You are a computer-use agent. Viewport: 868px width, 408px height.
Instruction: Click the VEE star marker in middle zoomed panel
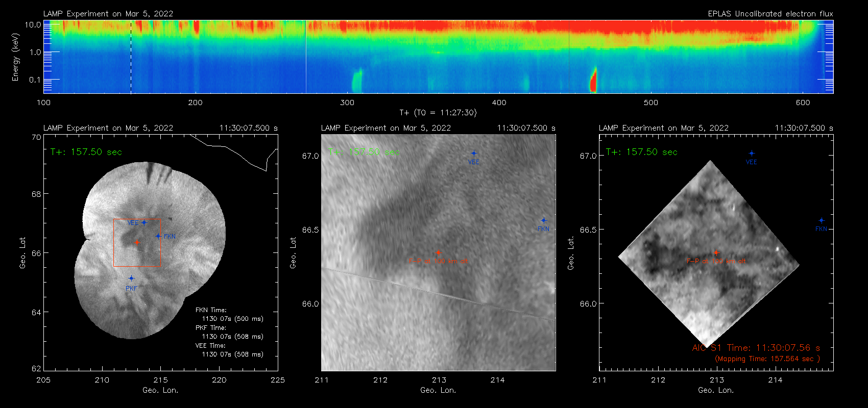[x=474, y=153]
